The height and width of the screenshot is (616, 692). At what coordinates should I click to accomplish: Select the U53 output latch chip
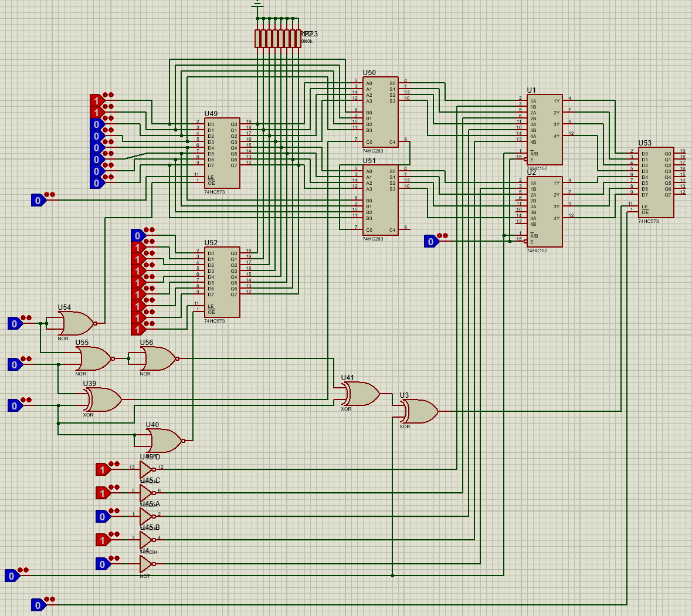(656, 182)
